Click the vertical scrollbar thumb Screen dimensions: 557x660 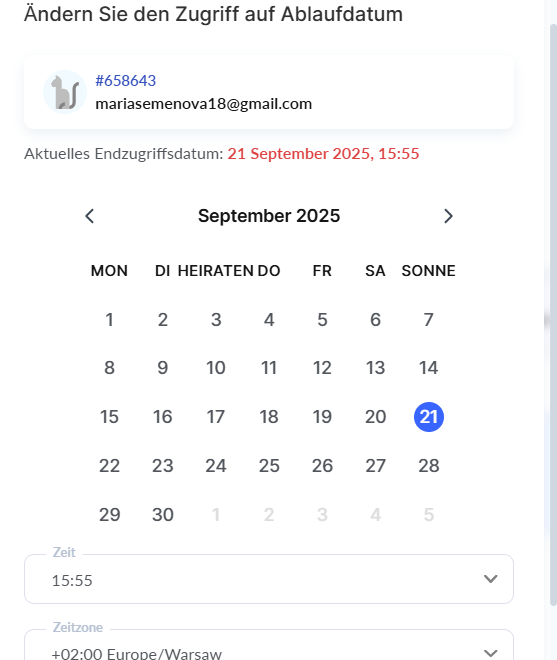pos(553,315)
